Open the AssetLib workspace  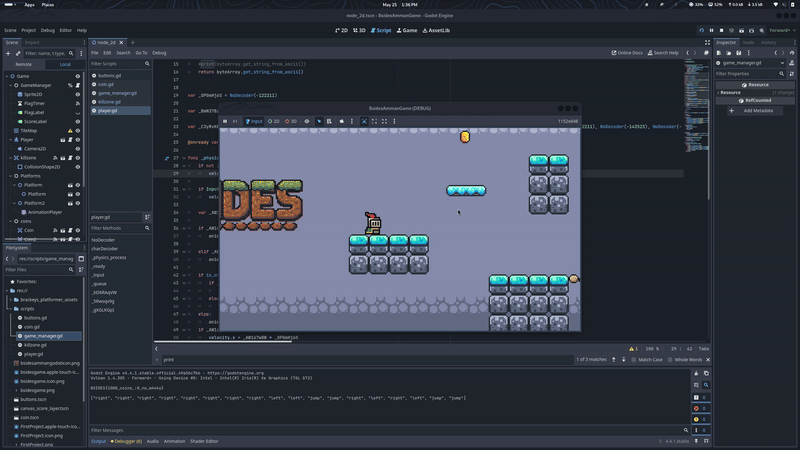coord(436,31)
